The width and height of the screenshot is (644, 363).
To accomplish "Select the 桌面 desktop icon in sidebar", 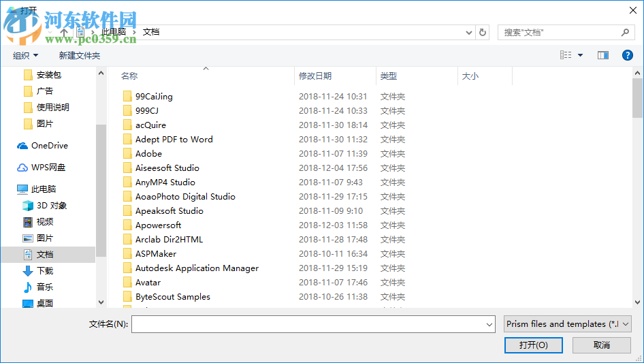I will tap(27, 303).
